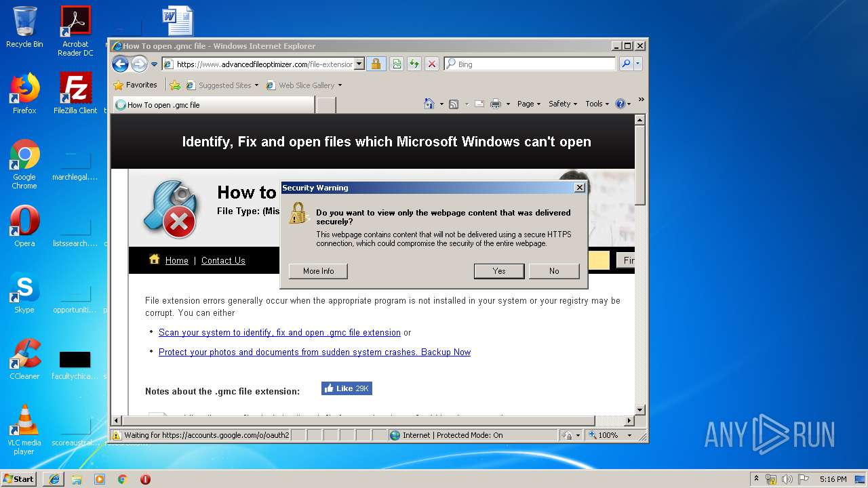Screen dimensions: 868x488
Task: Open the Word document desktop icon
Action: (178, 21)
